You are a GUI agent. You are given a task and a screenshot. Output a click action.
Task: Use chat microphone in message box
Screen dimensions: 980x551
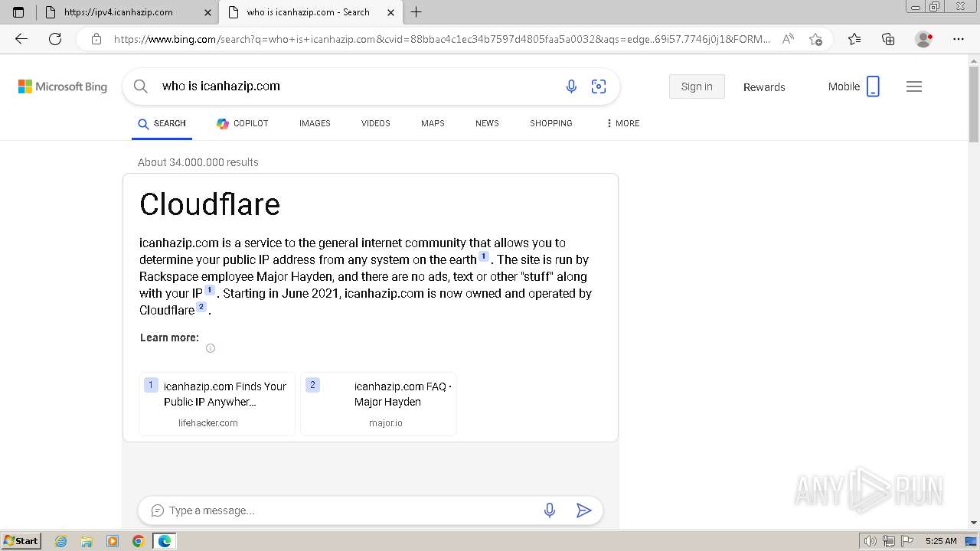(550, 510)
